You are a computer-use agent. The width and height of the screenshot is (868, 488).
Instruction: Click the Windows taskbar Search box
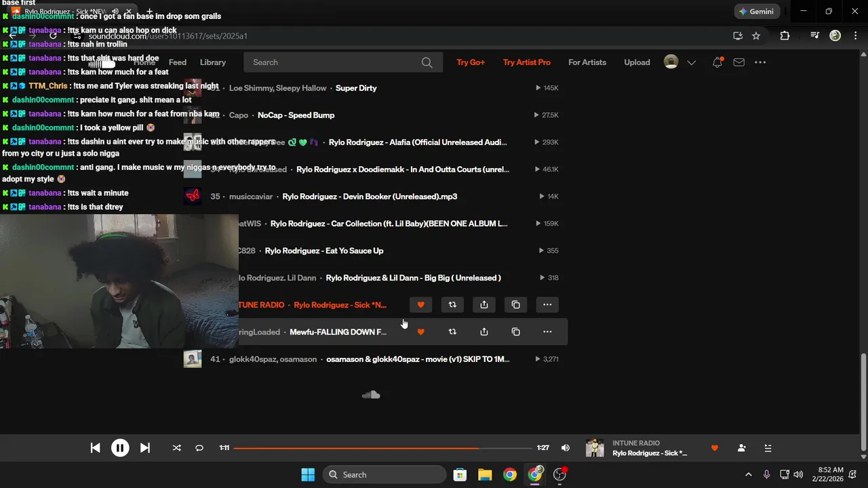(384, 474)
